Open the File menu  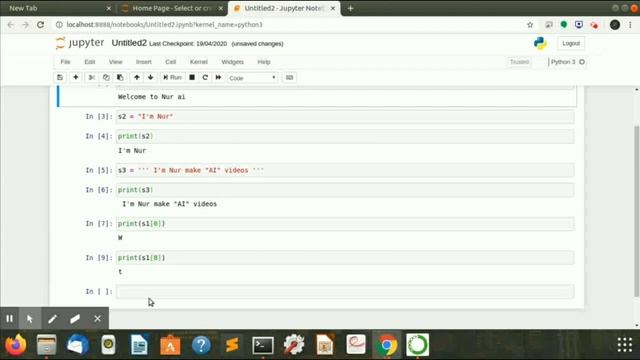[65, 62]
